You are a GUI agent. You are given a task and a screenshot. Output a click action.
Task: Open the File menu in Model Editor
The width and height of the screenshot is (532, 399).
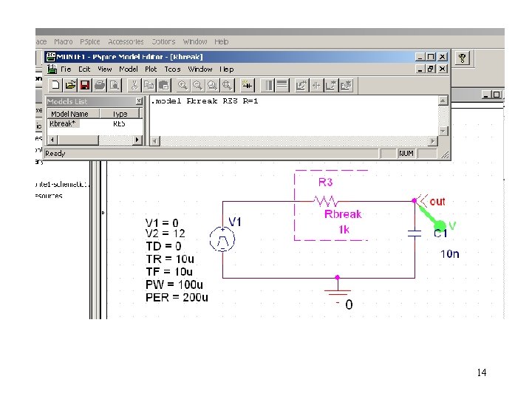click(66, 69)
